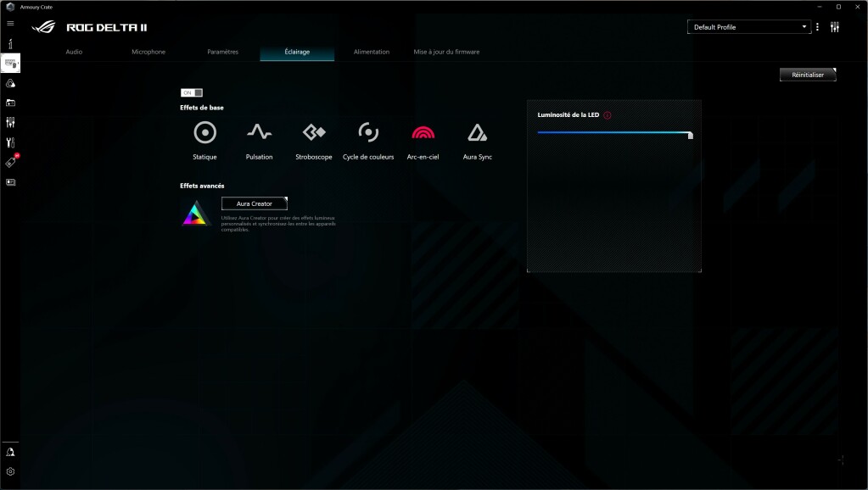Viewport: 868px width, 490px height.
Task: Open the Device sidebar icon
Action: pyautogui.click(x=10, y=64)
